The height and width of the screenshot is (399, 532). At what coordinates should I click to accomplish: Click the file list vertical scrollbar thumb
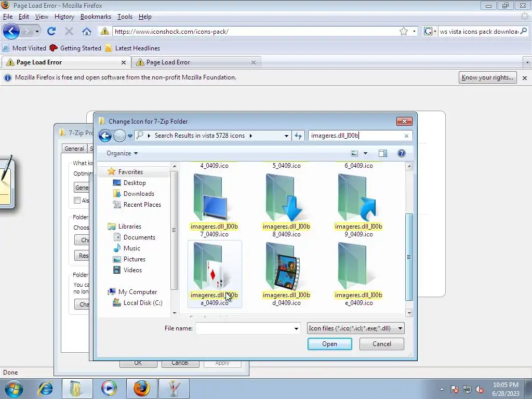tap(409, 257)
